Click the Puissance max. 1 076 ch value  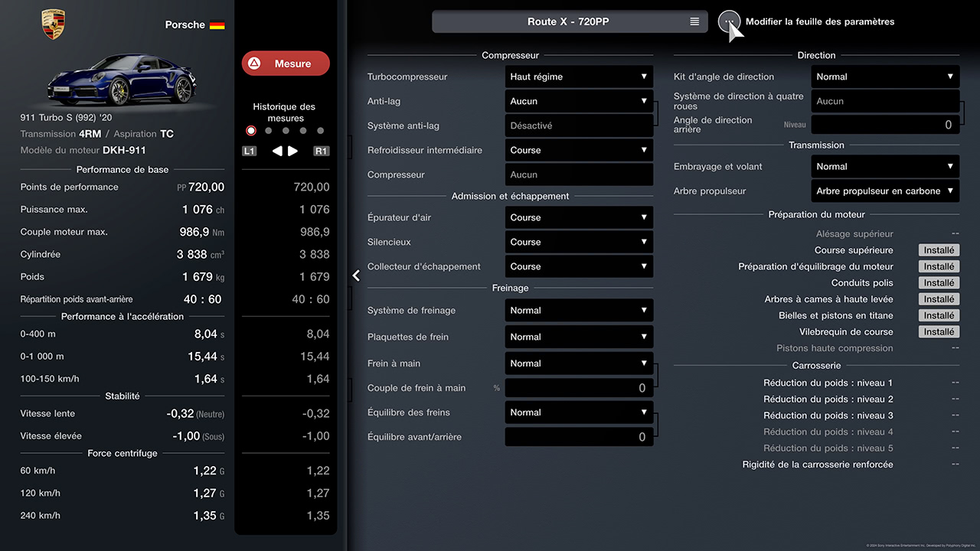pyautogui.click(x=203, y=209)
